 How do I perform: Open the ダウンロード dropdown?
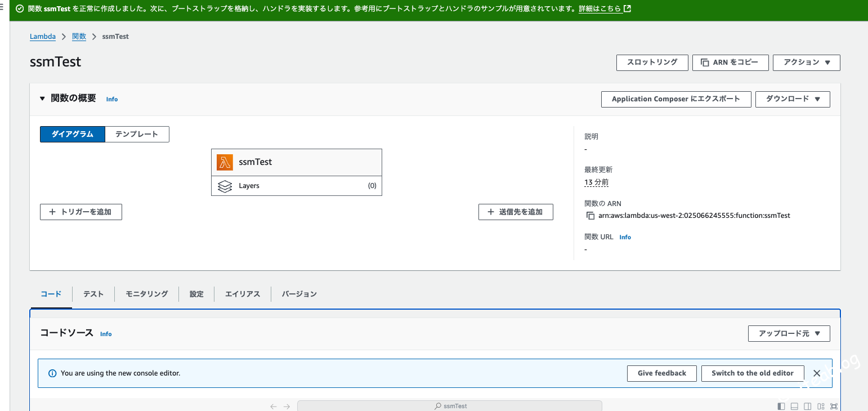[x=793, y=99]
